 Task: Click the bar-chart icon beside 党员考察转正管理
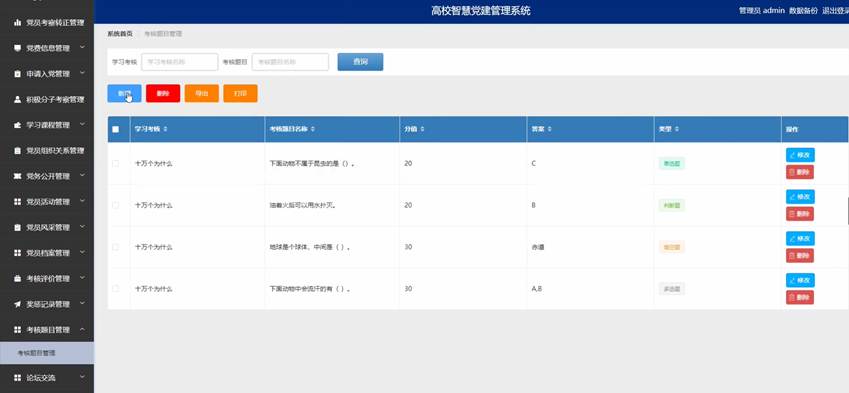[17, 23]
